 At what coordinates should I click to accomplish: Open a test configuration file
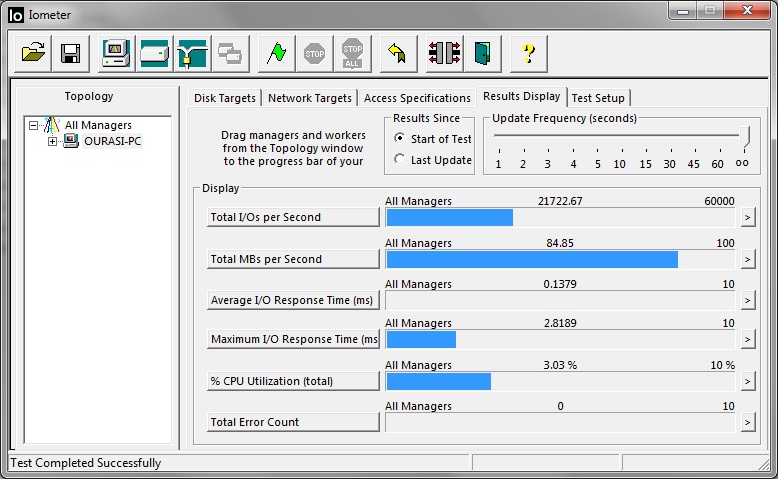[33, 53]
